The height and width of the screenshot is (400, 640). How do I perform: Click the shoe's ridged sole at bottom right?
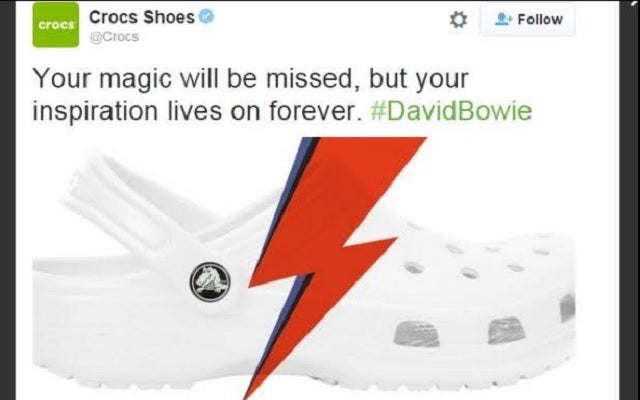(x=490, y=378)
